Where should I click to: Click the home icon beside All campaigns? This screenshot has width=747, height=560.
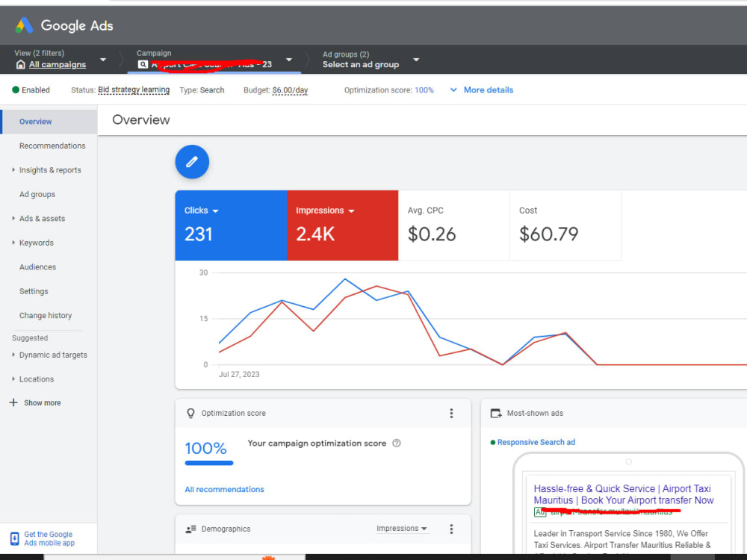point(20,64)
